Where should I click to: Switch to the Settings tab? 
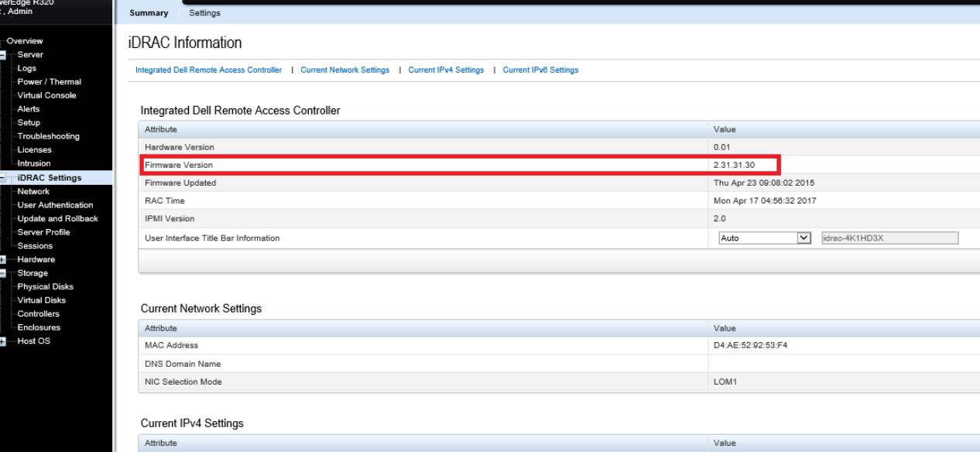[x=205, y=13]
